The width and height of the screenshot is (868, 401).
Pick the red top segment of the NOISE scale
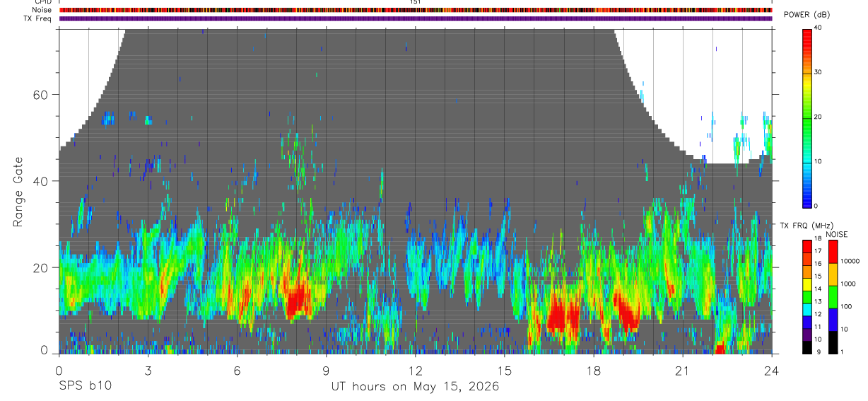tap(832, 252)
